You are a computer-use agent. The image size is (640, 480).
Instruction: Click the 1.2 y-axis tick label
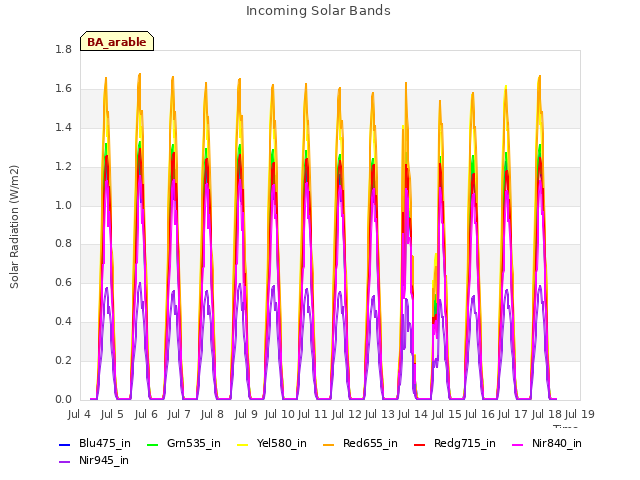[64, 167]
